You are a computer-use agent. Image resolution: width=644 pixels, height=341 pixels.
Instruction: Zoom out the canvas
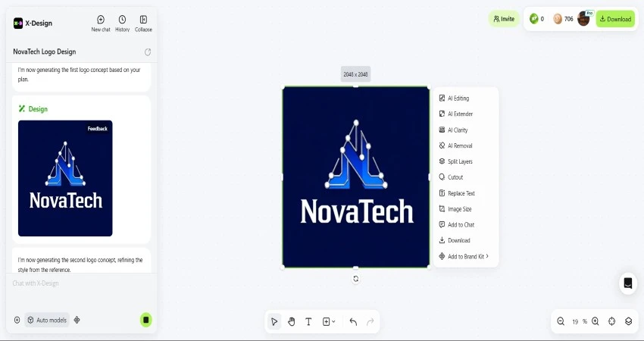click(561, 321)
